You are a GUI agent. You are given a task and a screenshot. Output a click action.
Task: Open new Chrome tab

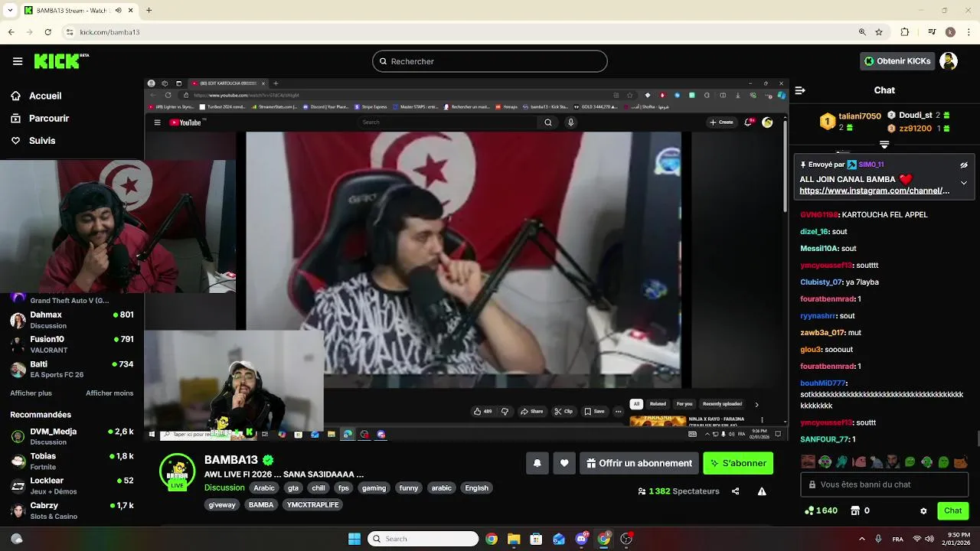(x=149, y=11)
